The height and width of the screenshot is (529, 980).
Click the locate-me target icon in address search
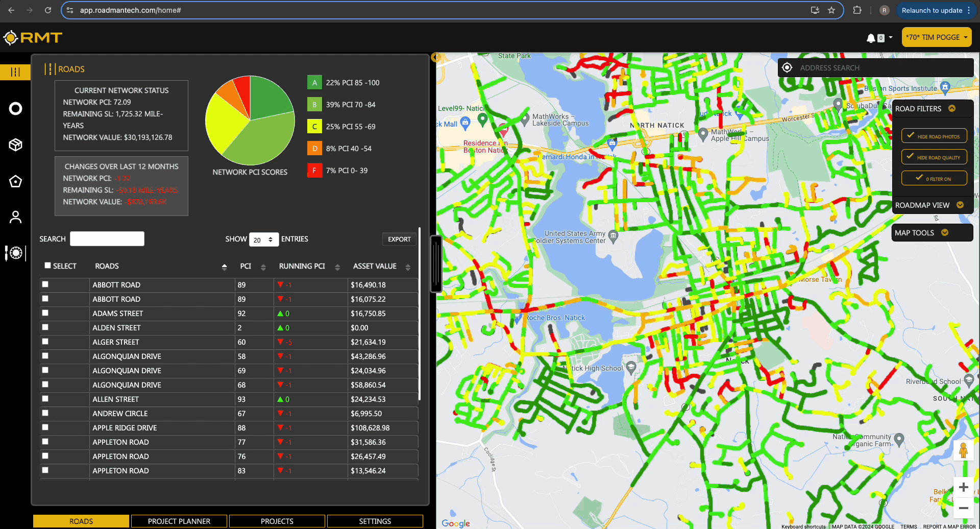(787, 68)
